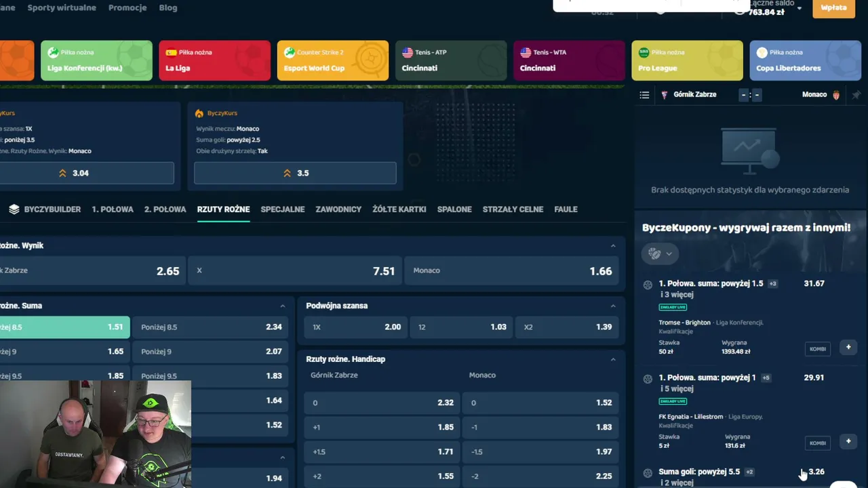Add the FK Egnatia - Lillestrom coupon with plus
Viewport: 868px width, 488px height.
click(x=848, y=442)
